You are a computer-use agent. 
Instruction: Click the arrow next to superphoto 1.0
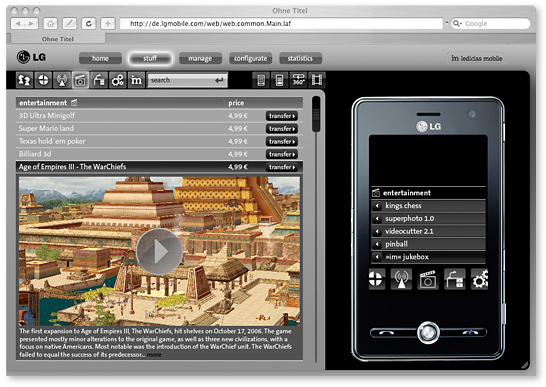click(x=377, y=219)
